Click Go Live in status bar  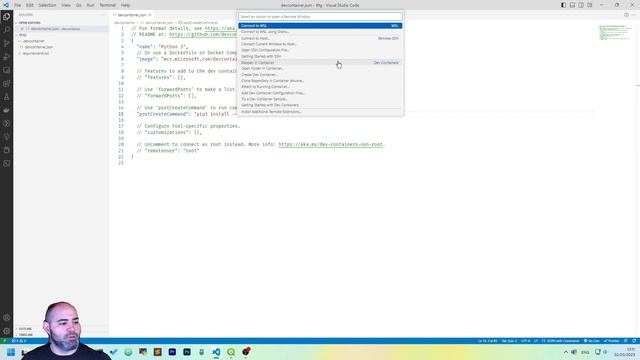pyautogui.click(x=592, y=341)
